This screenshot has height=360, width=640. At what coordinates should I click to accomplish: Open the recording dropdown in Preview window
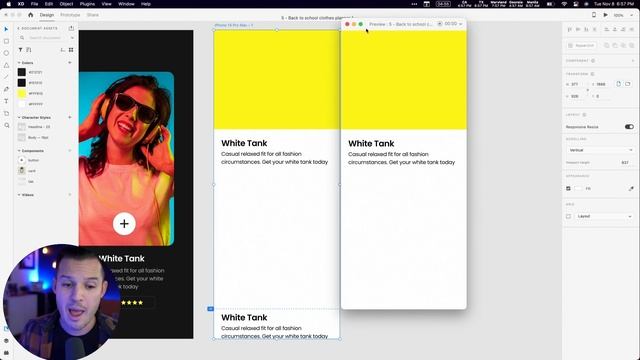[460, 24]
